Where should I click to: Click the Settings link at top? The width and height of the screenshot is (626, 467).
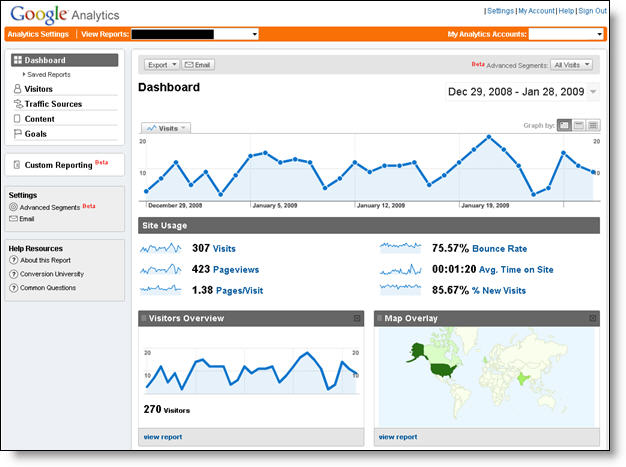[x=500, y=11]
